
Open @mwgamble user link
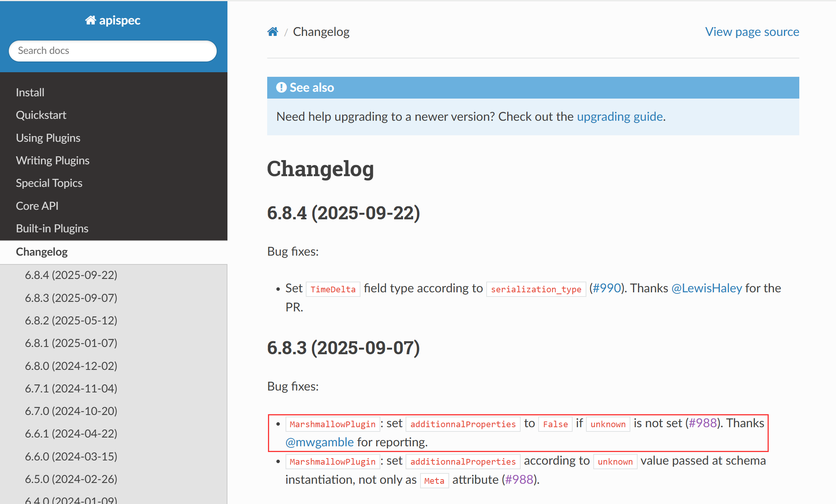[320, 442]
